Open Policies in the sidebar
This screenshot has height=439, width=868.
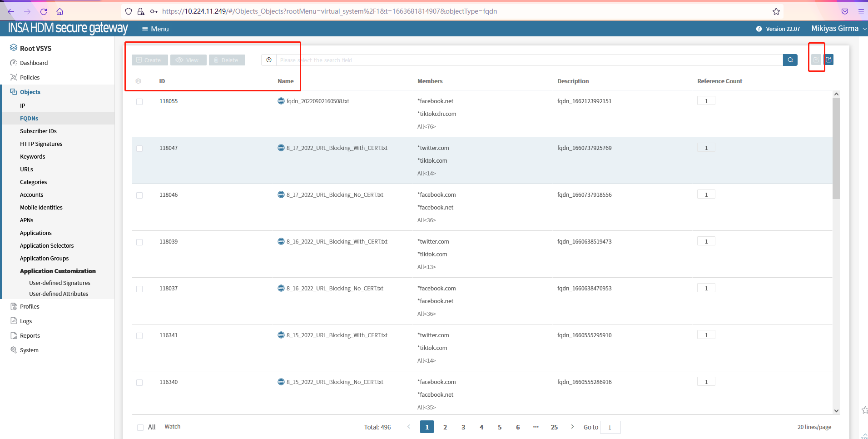(30, 78)
